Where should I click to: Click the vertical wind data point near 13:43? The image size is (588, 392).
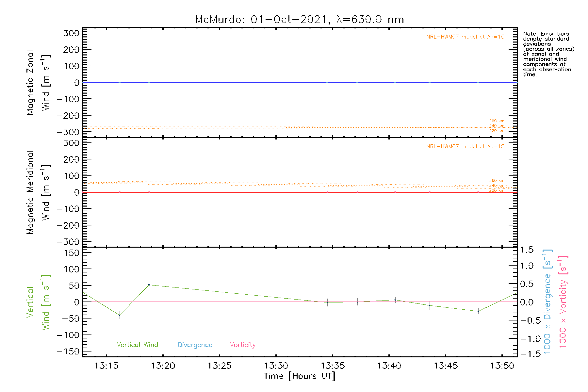tap(430, 305)
